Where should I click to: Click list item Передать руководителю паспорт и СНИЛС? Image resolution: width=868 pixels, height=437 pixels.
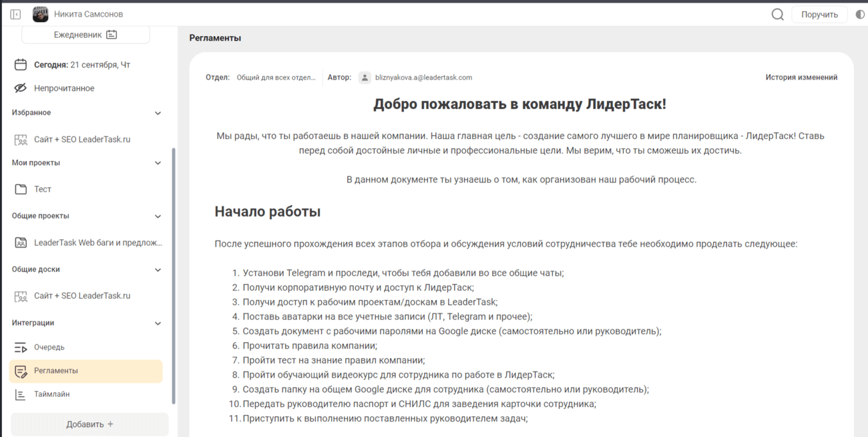click(419, 404)
